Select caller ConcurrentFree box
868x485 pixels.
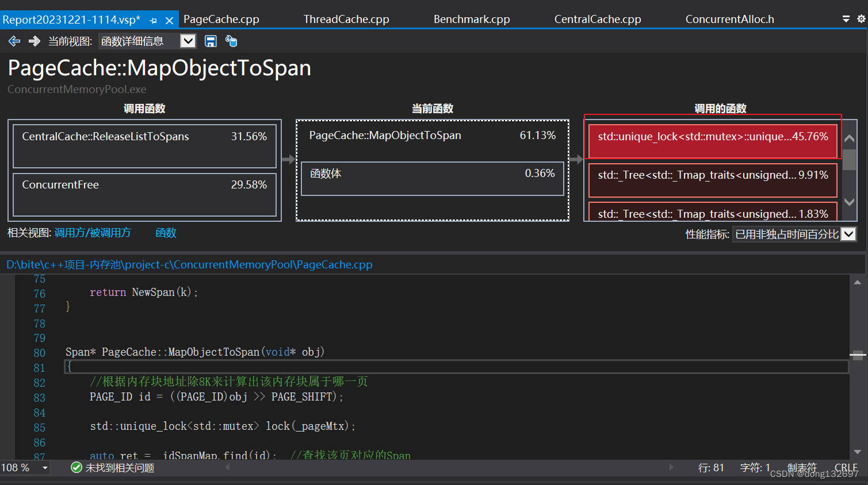(x=144, y=194)
